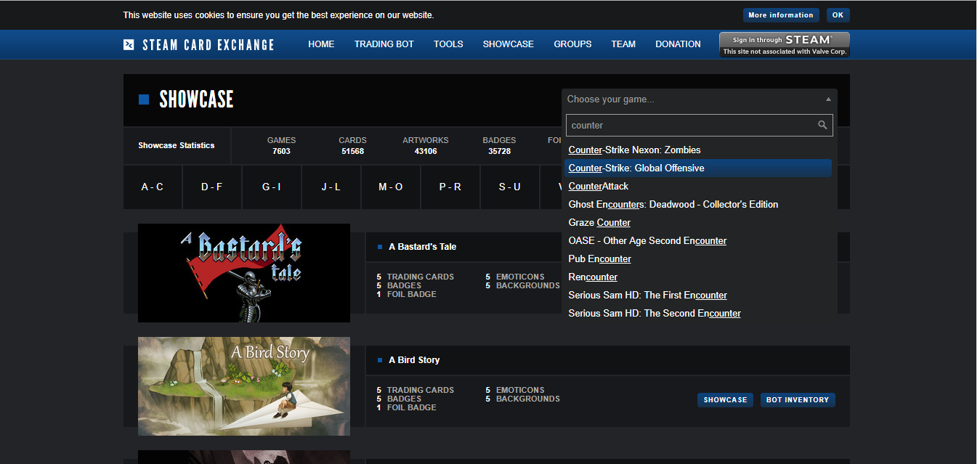
Task: Filter games by A - C tab
Action: pos(153,187)
